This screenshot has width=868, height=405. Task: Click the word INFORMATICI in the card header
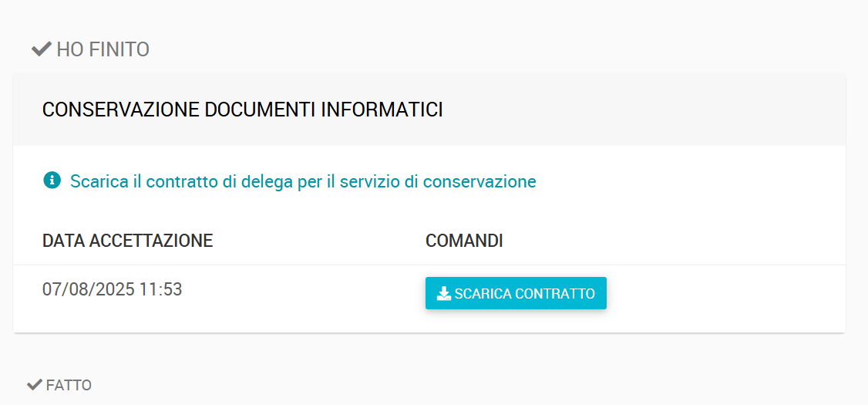(382, 110)
